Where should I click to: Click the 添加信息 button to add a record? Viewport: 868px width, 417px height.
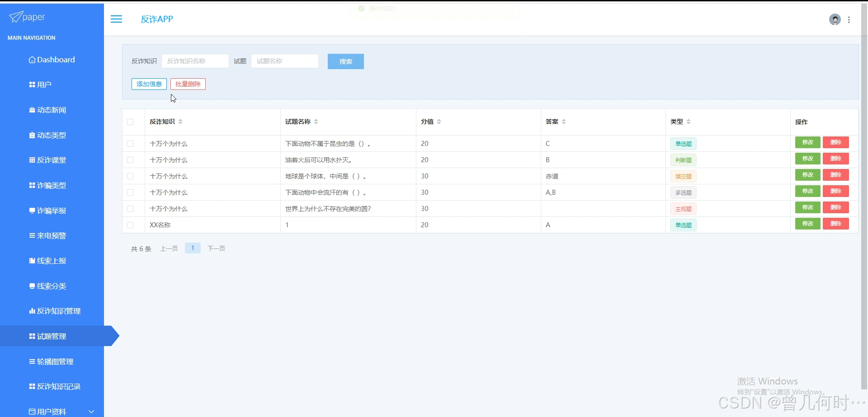click(x=149, y=84)
